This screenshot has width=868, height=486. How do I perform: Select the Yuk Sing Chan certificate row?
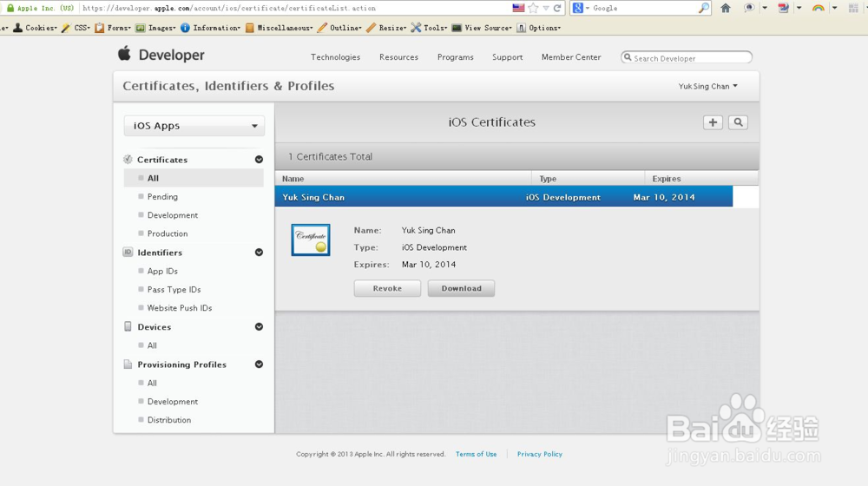tap(503, 197)
